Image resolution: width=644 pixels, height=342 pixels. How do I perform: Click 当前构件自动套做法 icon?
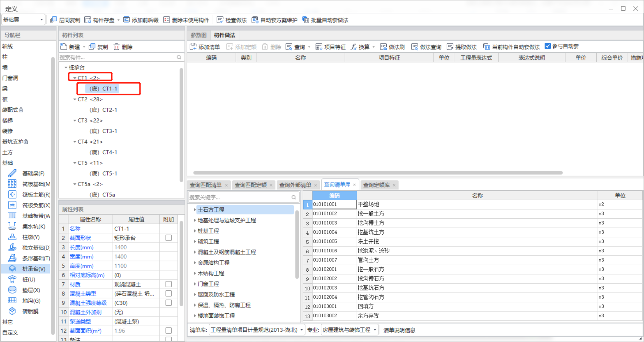(x=487, y=47)
